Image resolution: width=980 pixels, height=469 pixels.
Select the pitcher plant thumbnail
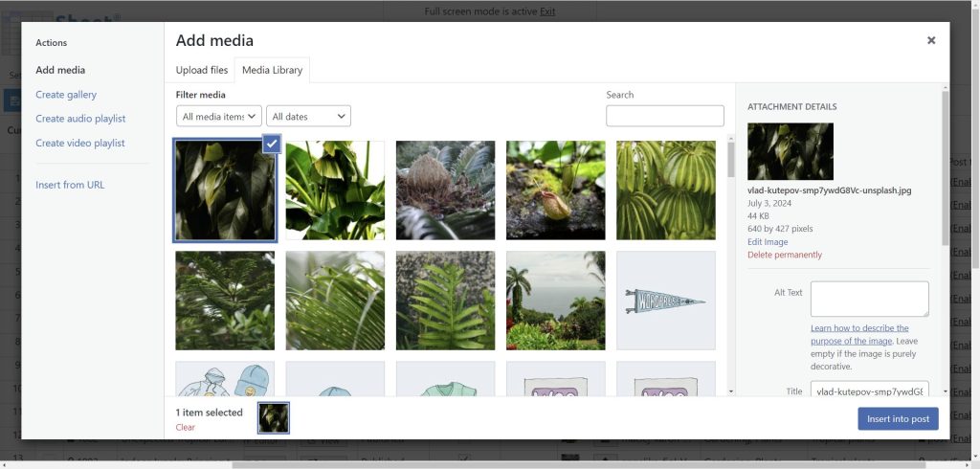(555, 190)
